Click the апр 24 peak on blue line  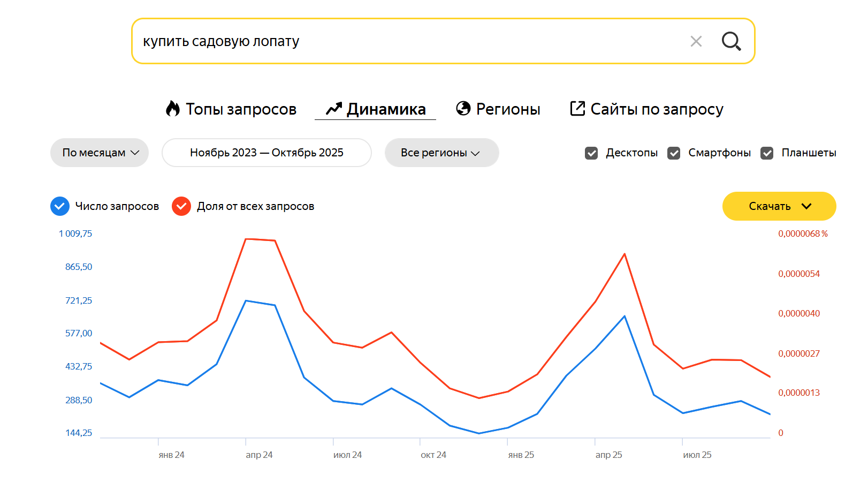click(x=246, y=300)
